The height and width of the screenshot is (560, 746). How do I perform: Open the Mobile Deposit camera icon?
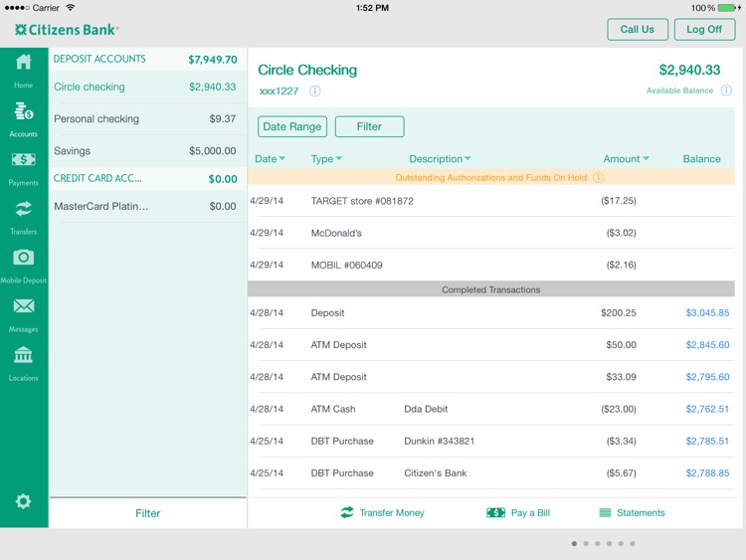pyautogui.click(x=23, y=258)
